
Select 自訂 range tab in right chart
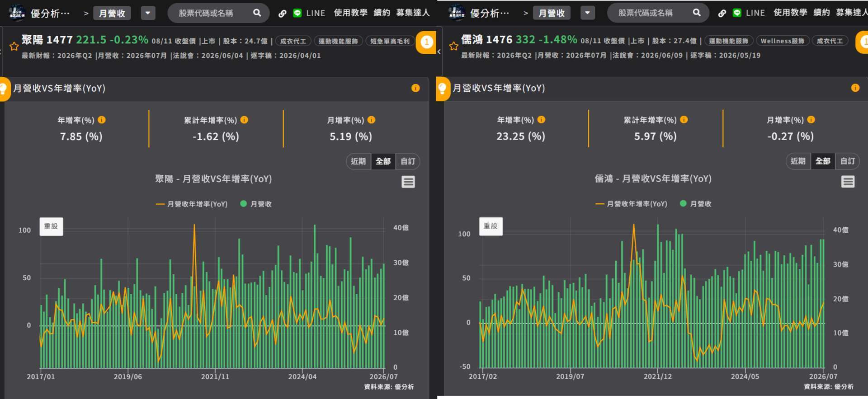847,161
